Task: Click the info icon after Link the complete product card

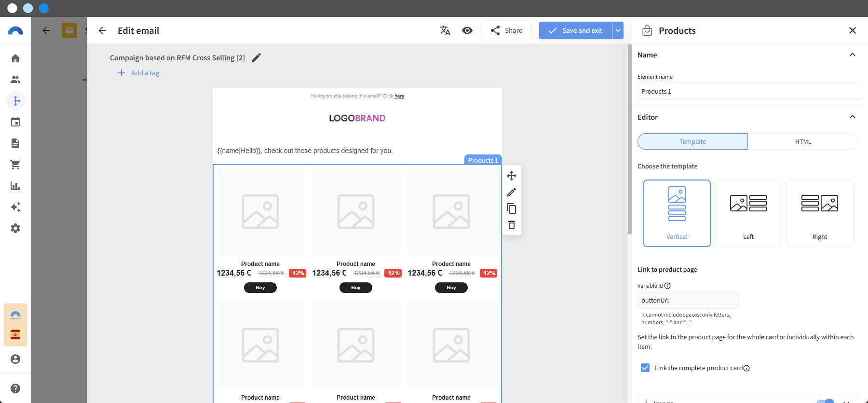Action: [746, 368]
